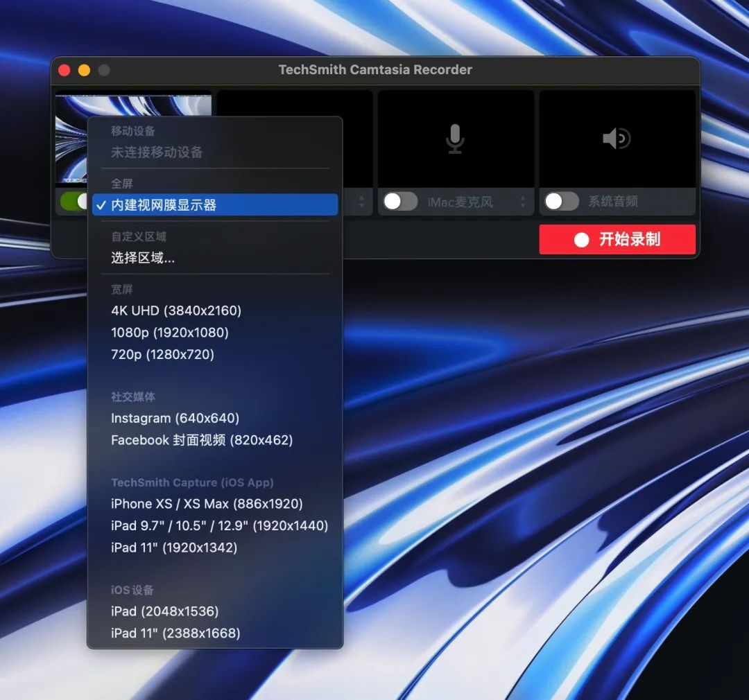749x700 pixels.
Task: Choose iPad 9.7" / 10.5" / 12.9" (1920x1440)
Action: click(215, 526)
